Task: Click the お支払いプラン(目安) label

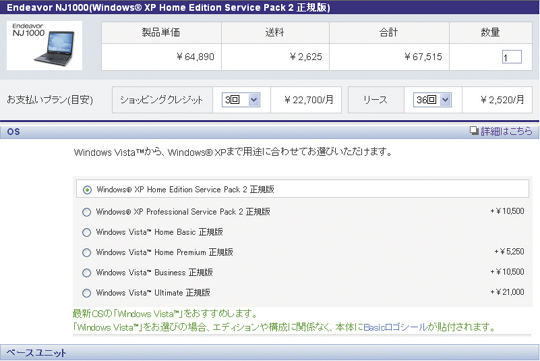Action: point(50,100)
